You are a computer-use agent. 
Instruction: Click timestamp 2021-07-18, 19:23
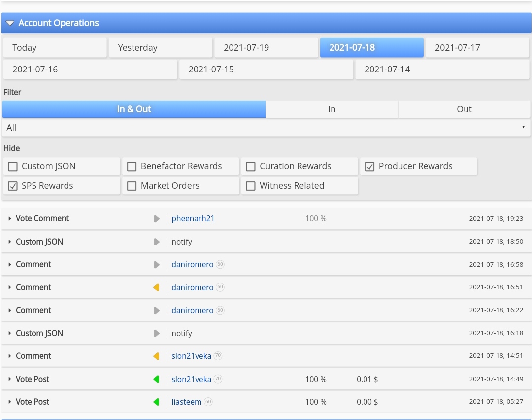tap(496, 219)
